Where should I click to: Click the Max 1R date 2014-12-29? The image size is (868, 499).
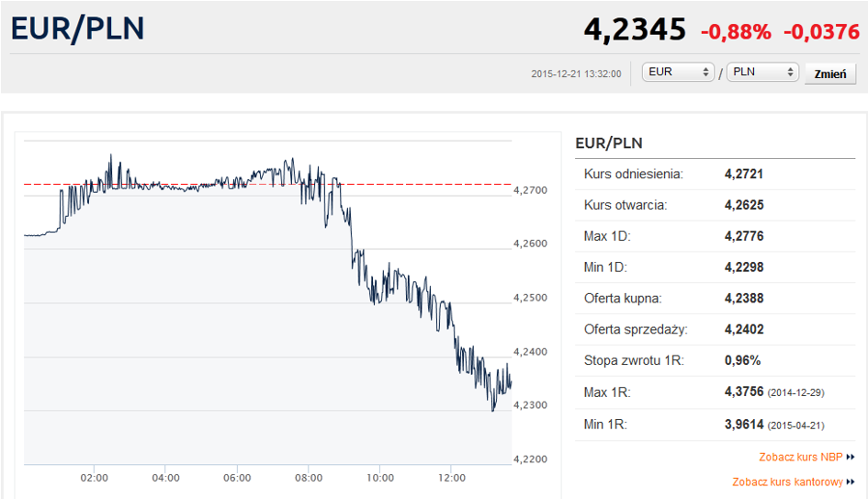[x=795, y=392]
